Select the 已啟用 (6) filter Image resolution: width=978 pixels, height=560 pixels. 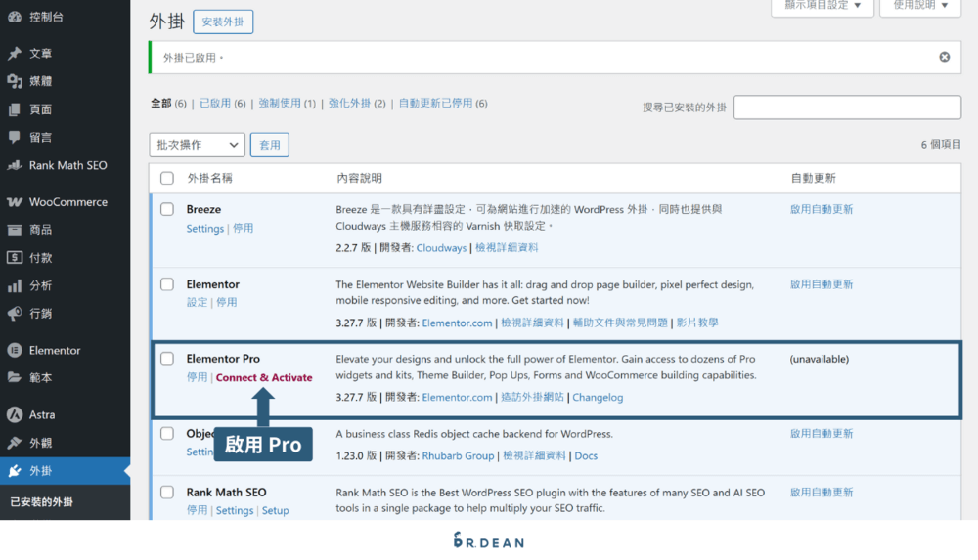[223, 103]
